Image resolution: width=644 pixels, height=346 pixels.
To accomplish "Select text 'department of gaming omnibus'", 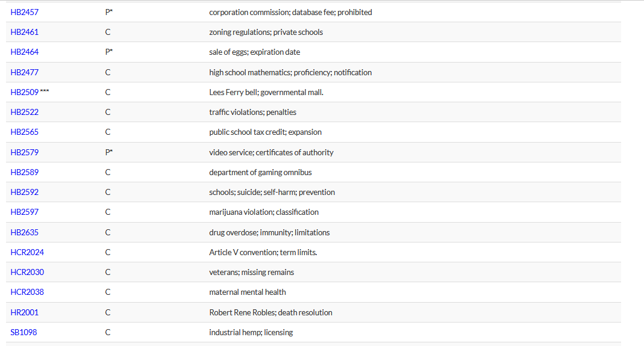I will (260, 172).
